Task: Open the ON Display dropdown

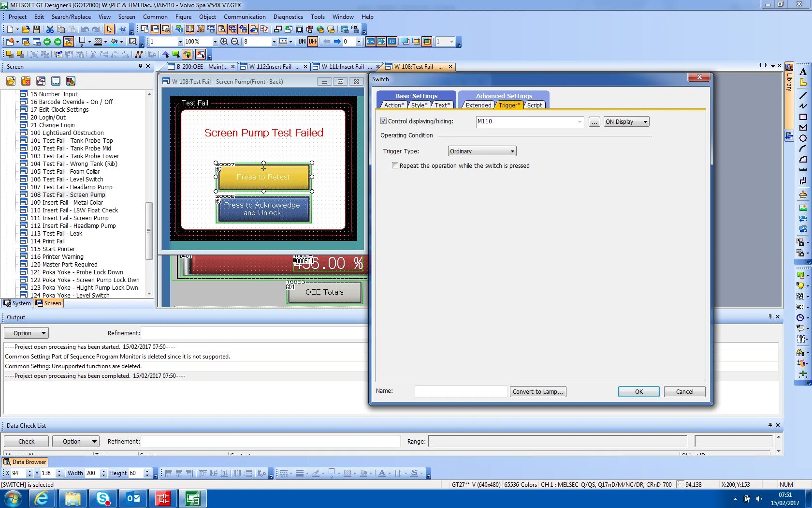Action: [626, 122]
